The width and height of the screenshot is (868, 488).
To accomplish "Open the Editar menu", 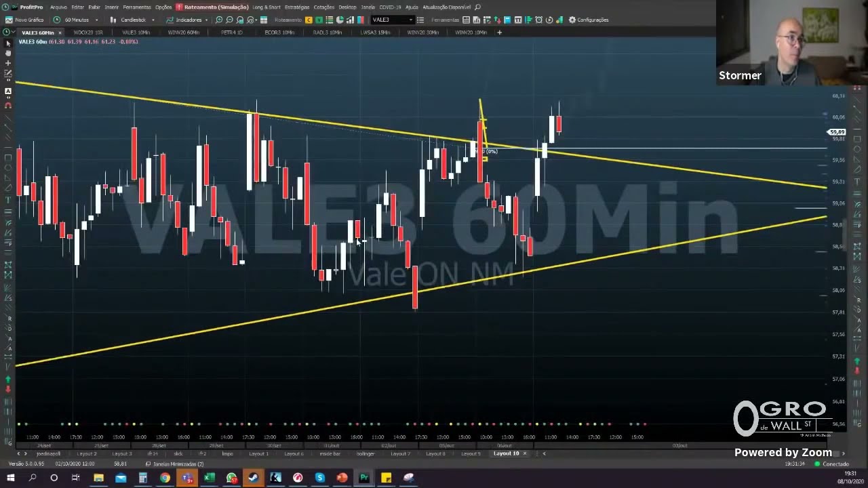I will [78, 7].
